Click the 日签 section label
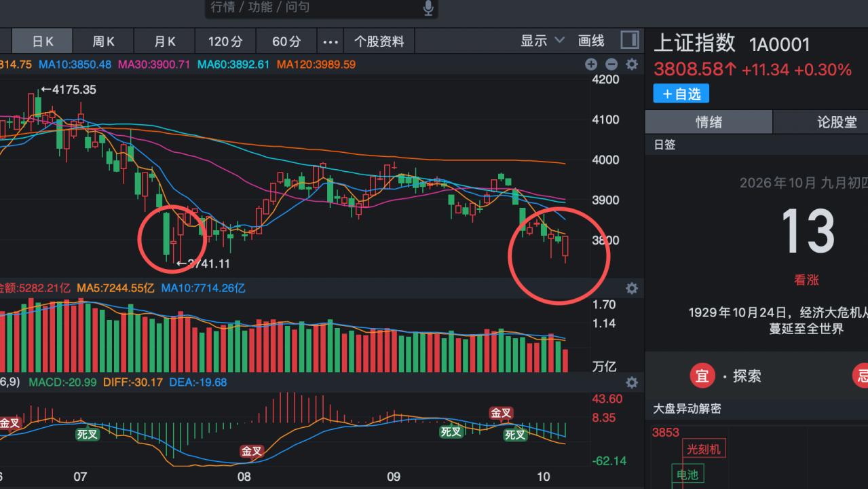 pyautogui.click(x=664, y=145)
